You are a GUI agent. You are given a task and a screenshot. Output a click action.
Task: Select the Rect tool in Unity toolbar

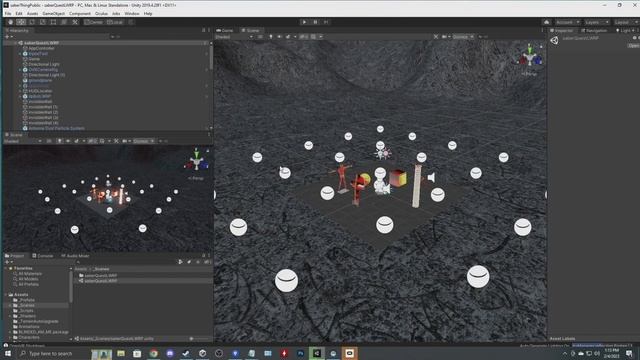(x=53, y=22)
